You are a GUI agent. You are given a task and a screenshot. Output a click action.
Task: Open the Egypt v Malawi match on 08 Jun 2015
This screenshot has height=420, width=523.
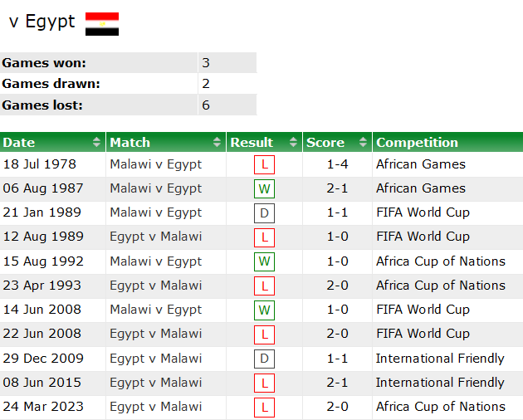tap(155, 383)
